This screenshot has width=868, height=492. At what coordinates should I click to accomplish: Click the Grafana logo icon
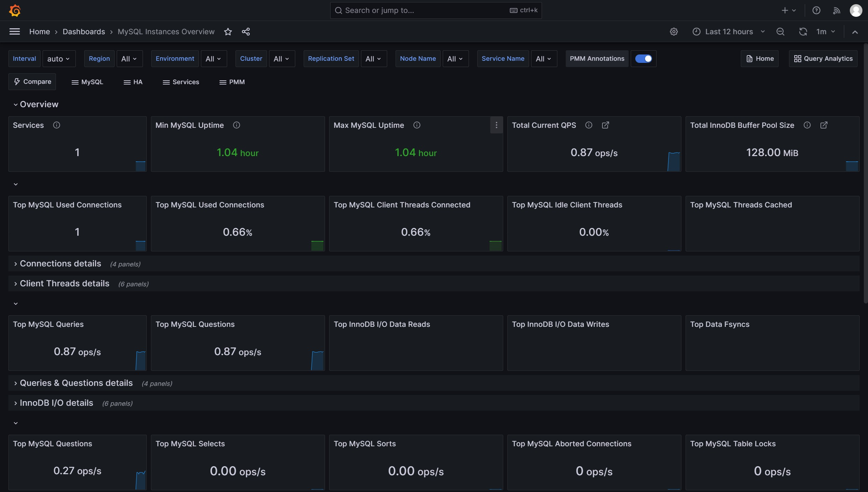(15, 10)
